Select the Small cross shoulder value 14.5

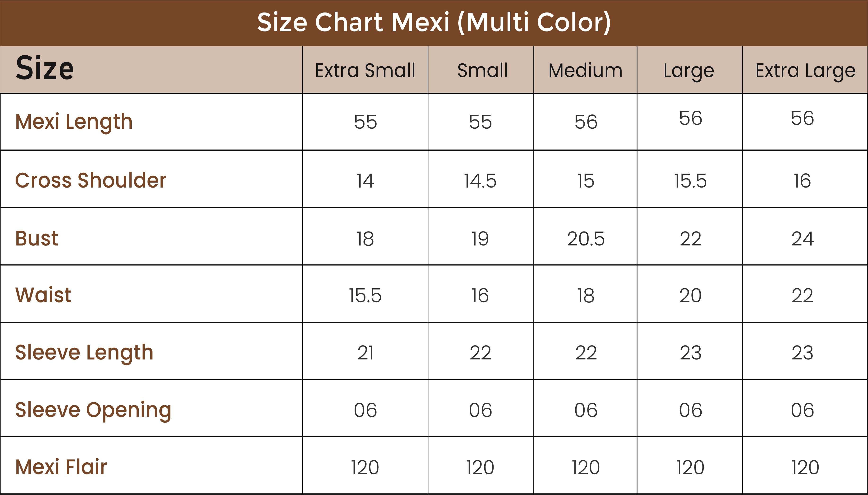tap(480, 180)
